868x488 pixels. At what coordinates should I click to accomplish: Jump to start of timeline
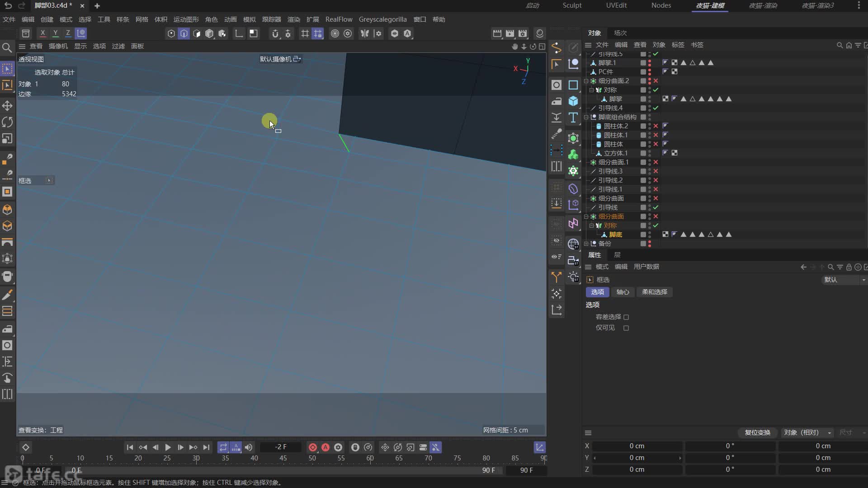pyautogui.click(x=130, y=447)
